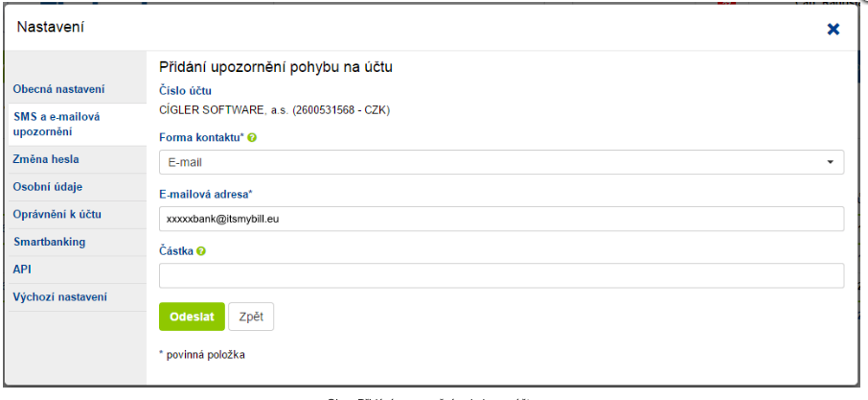Go to Změna hesla section
Image resolution: width=868 pixels, height=400 pixels.
point(46,159)
